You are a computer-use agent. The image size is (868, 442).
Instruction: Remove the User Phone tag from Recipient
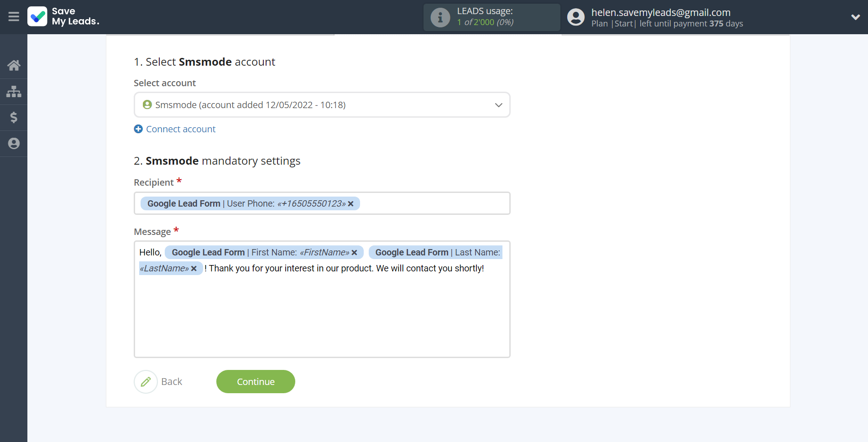pos(350,204)
